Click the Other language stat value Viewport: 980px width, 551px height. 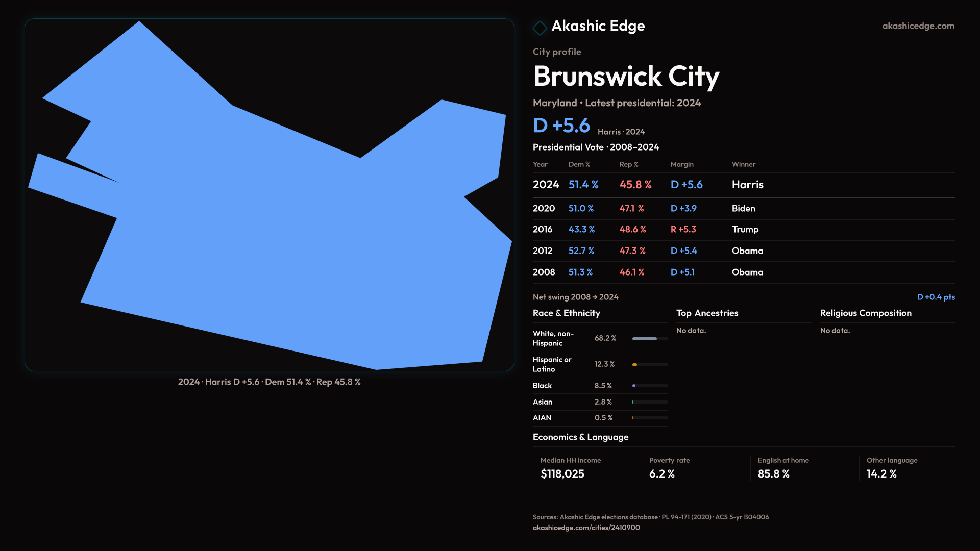click(881, 474)
